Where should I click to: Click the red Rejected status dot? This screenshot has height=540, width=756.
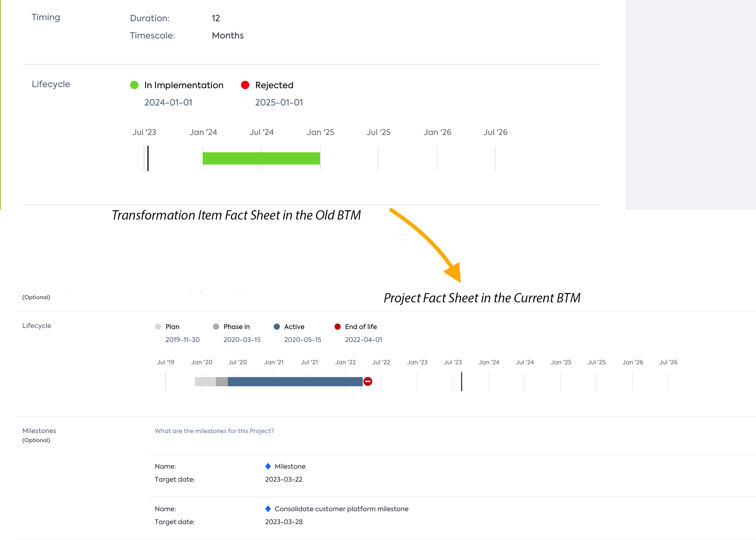click(x=245, y=85)
